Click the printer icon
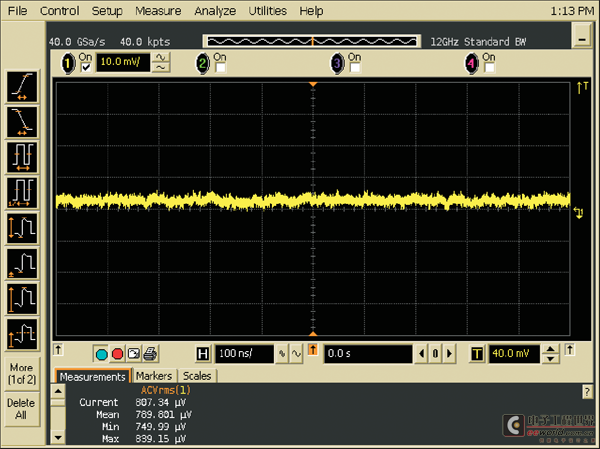 click(x=150, y=354)
